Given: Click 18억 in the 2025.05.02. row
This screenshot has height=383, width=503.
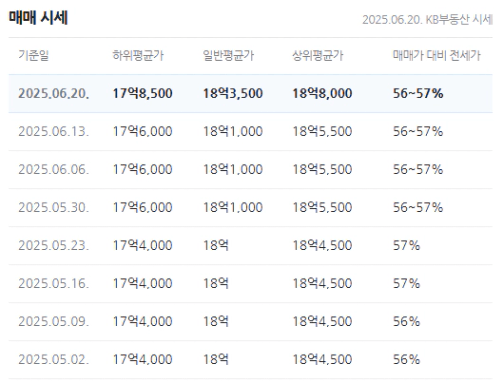Looking at the screenshot, I should 216,359.
